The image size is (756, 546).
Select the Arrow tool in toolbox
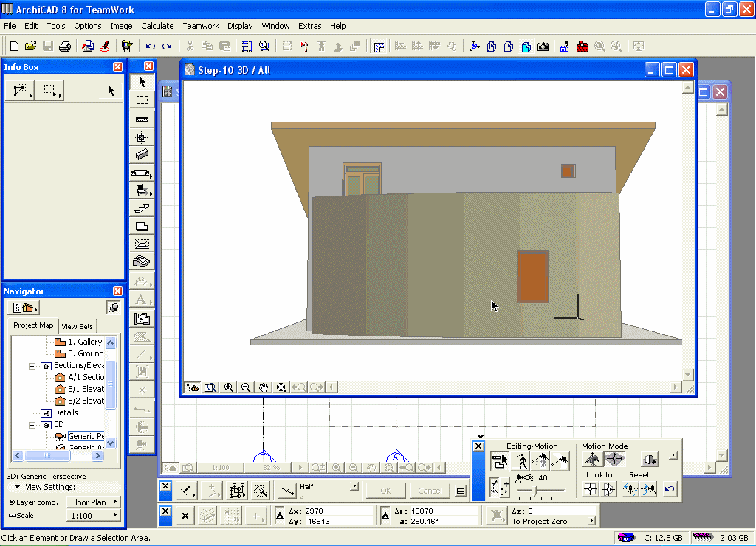[x=142, y=82]
